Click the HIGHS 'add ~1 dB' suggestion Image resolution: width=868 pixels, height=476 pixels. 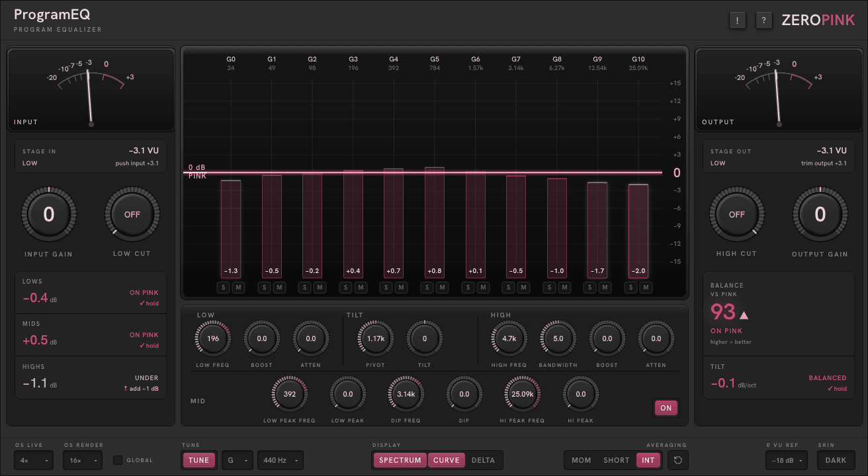[x=142, y=388]
